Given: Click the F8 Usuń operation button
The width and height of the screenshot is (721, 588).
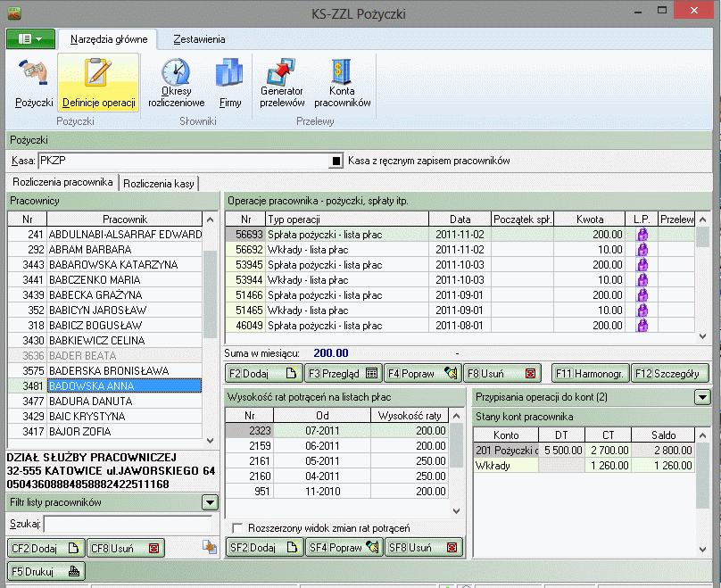Looking at the screenshot, I should [x=502, y=374].
